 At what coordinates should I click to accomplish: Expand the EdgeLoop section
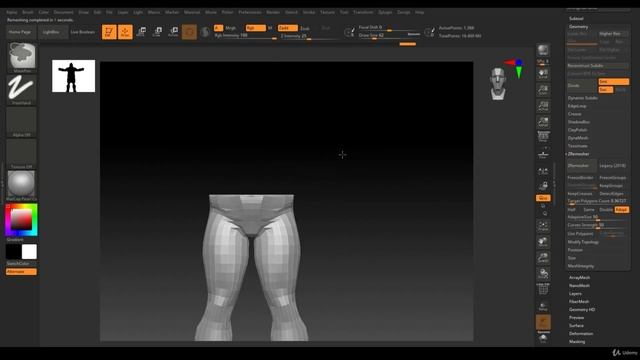click(x=577, y=106)
